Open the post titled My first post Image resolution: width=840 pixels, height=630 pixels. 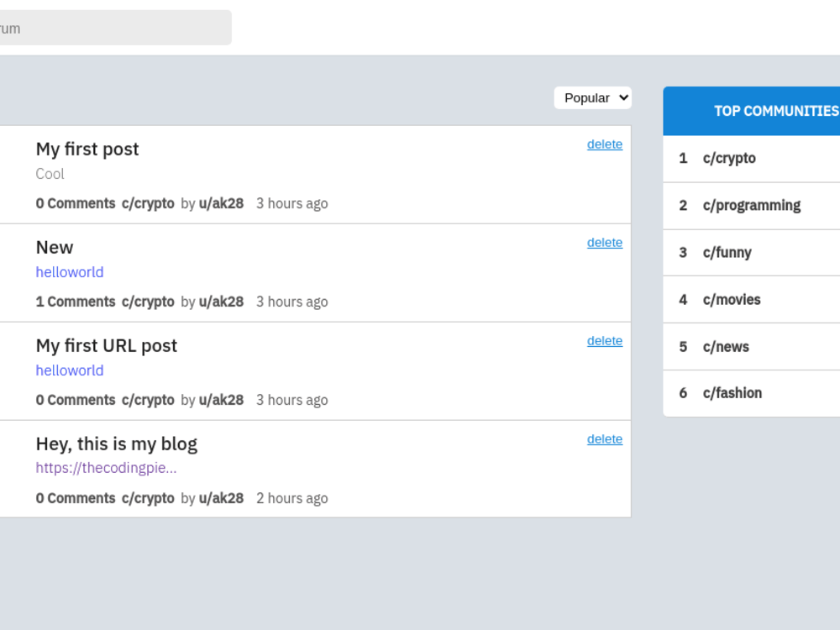click(x=87, y=149)
